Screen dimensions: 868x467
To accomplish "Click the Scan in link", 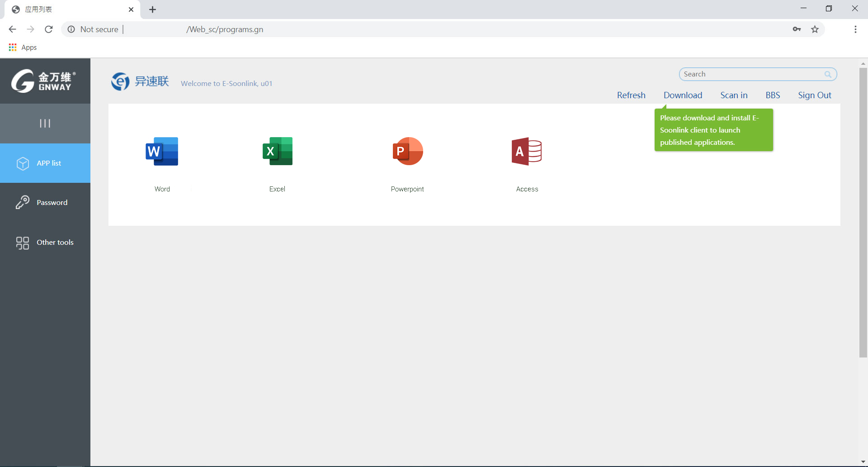I will [x=734, y=95].
